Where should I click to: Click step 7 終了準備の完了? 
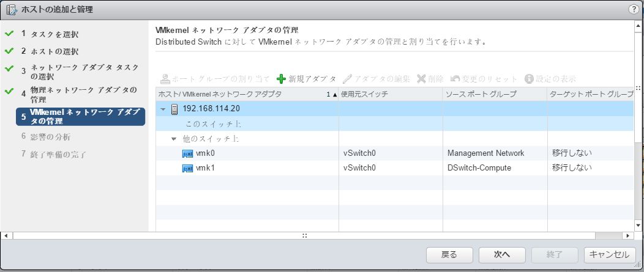coord(54,155)
